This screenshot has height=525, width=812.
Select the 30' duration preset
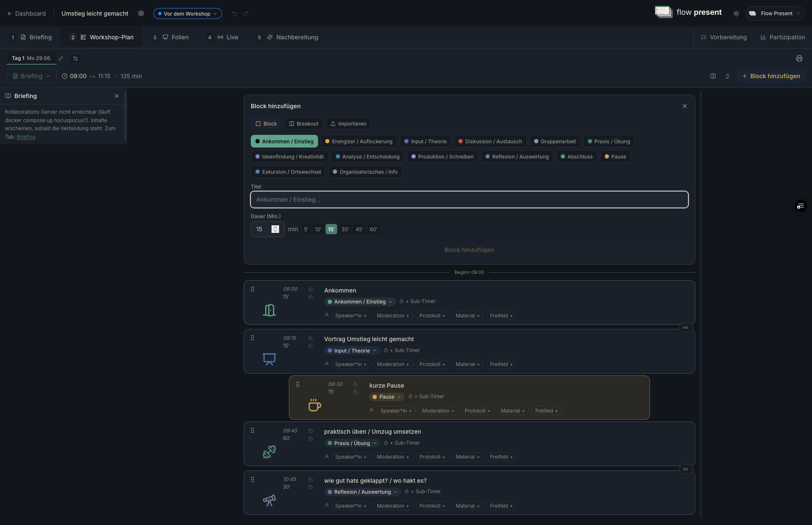(345, 230)
